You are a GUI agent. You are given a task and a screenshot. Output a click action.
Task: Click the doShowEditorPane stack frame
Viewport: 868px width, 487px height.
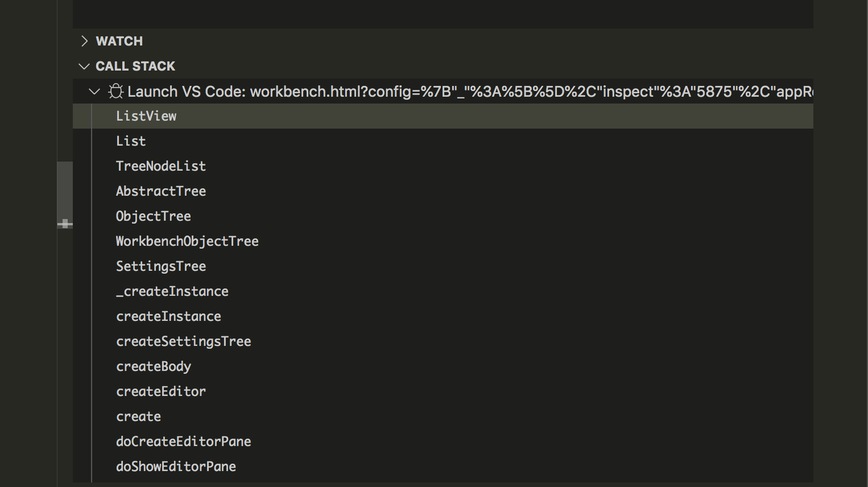176,466
